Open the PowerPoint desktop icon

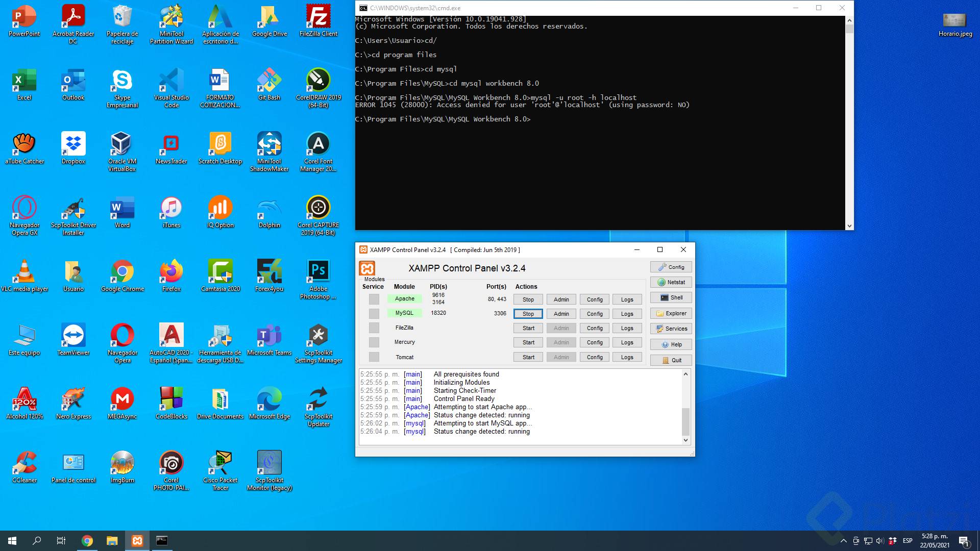tap(24, 21)
